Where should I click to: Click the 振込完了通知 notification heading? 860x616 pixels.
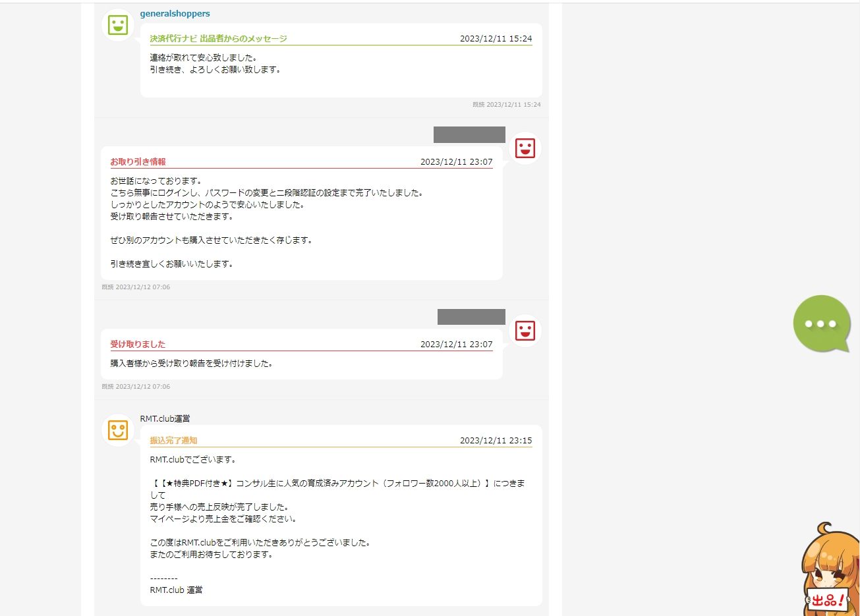click(x=173, y=441)
